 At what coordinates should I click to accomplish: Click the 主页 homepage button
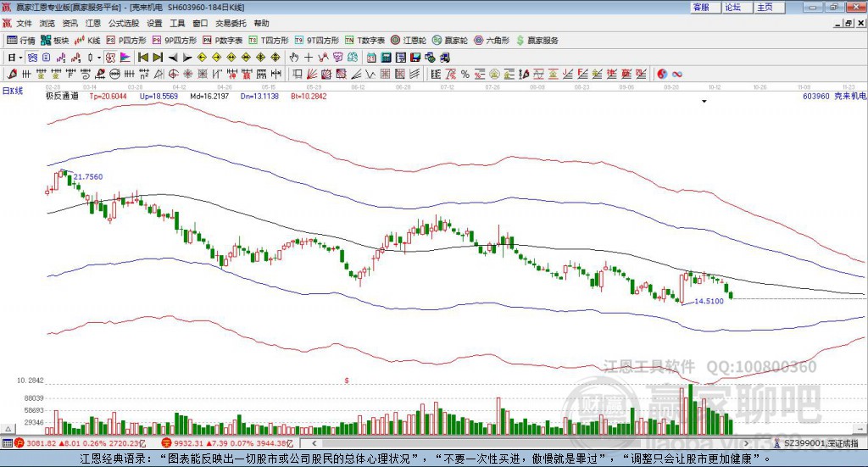click(x=768, y=7)
